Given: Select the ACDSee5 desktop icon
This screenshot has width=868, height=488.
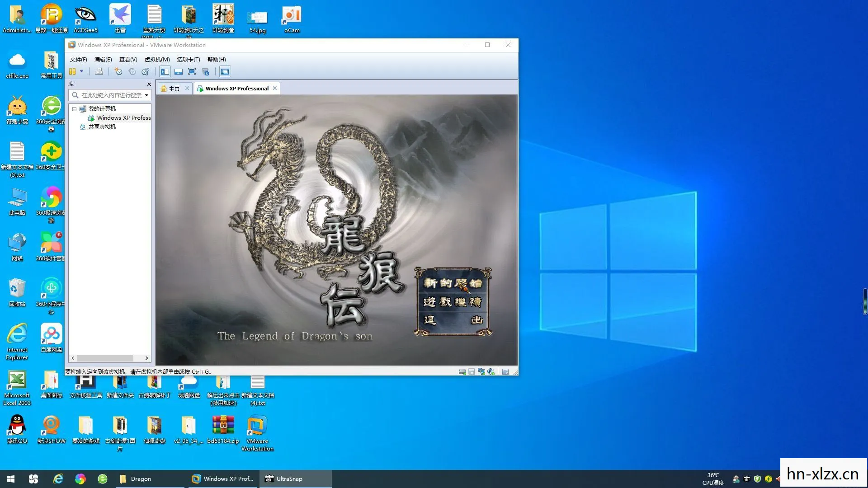Looking at the screenshot, I should point(85,19).
